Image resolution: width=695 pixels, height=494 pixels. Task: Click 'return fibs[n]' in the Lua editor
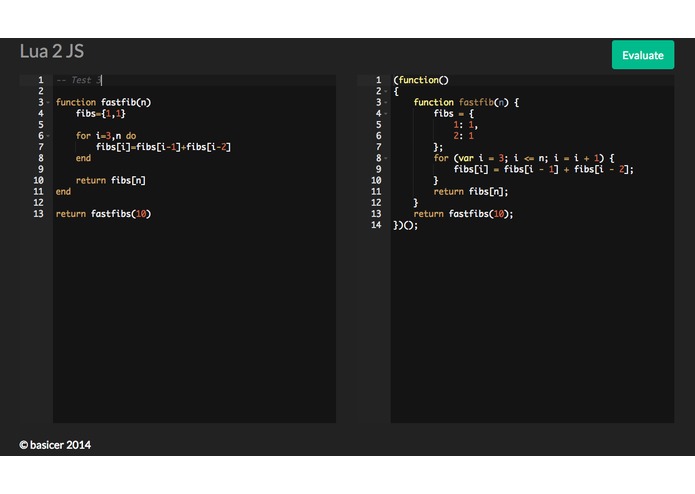[110, 180]
